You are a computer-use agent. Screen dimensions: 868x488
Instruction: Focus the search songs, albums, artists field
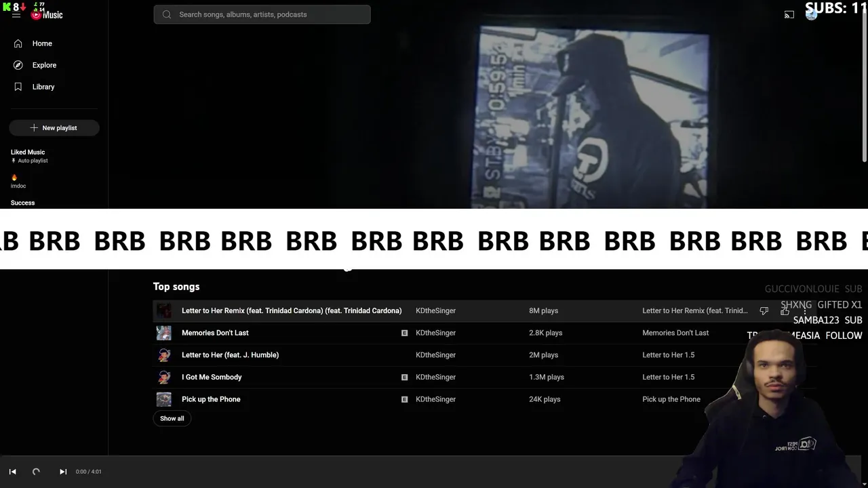pos(262,14)
